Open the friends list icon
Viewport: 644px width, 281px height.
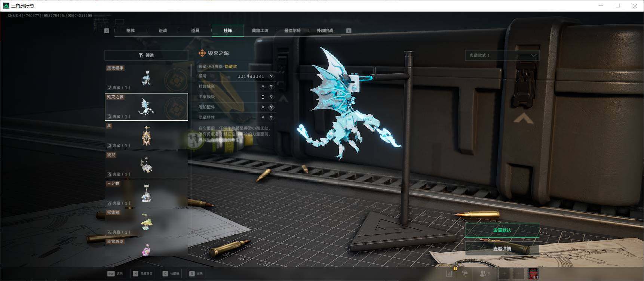[x=484, y=274]
